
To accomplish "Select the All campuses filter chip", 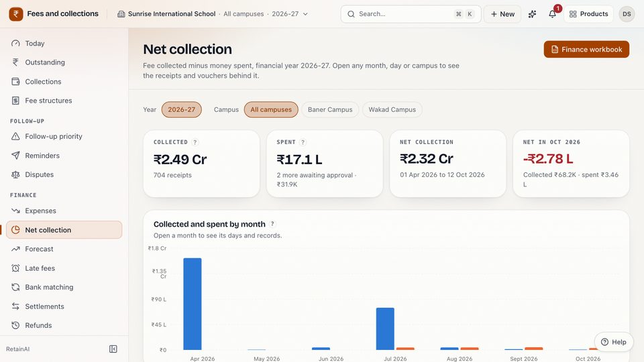I will point(271,109).
